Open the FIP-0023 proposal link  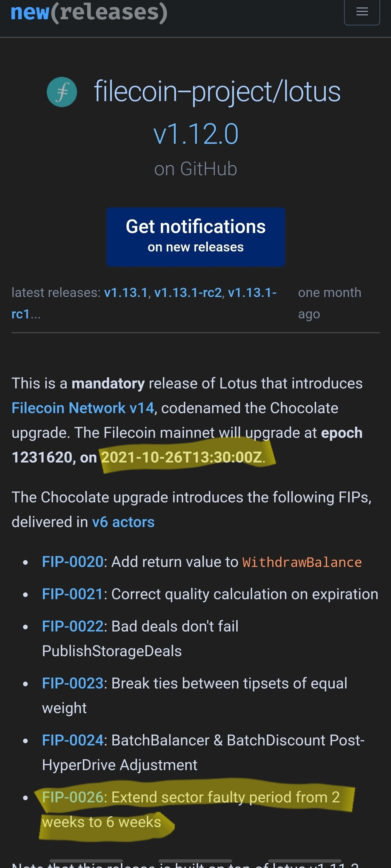click(72, 683)
